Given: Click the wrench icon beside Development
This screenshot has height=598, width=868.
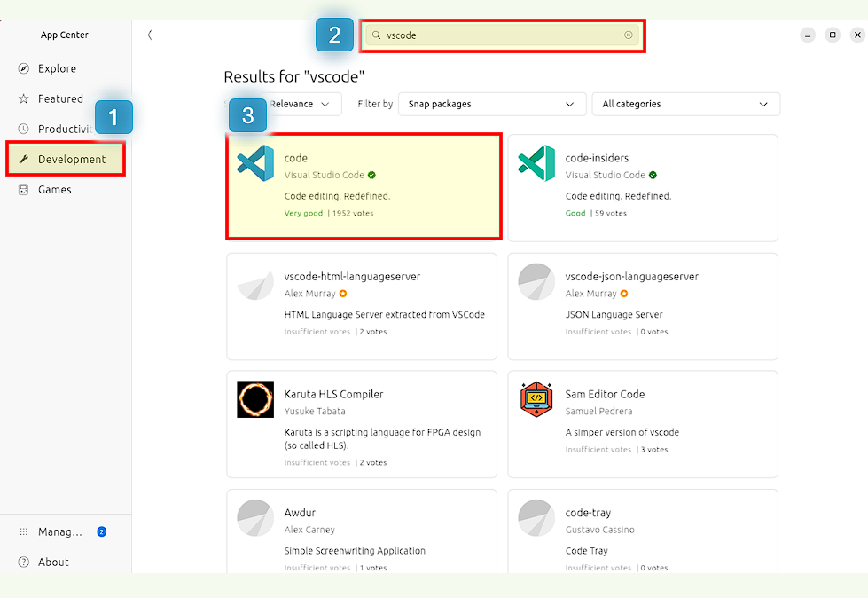Looking at the screenshot, I should point(23,160).
